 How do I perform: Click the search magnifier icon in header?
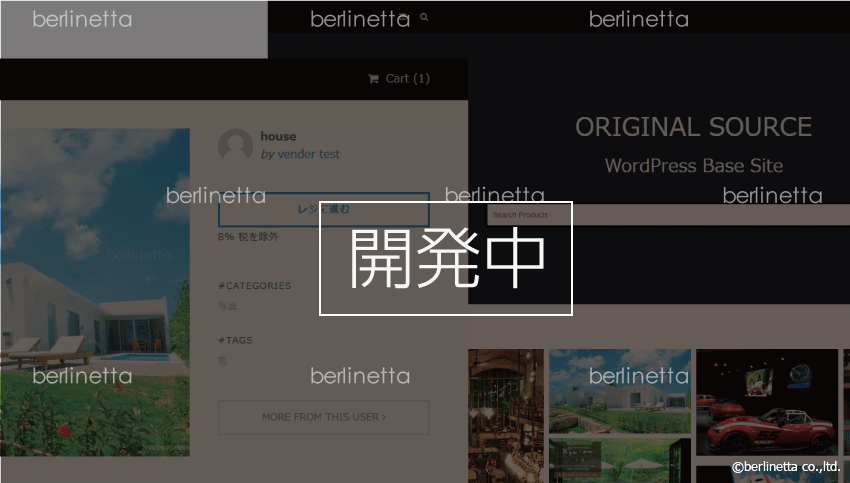[x=424, y=17]
